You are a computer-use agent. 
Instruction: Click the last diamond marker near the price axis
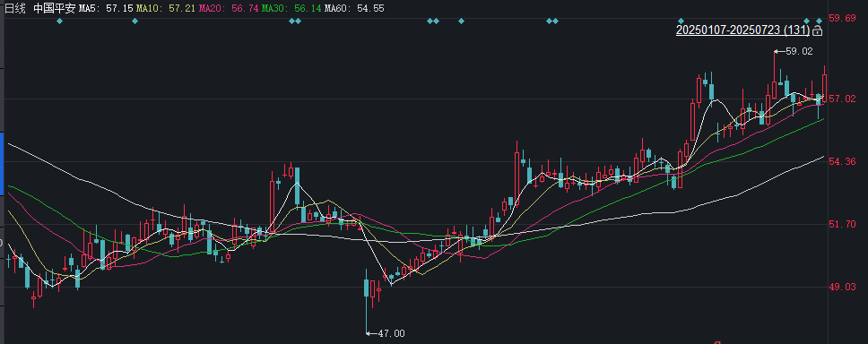(820, 21)
